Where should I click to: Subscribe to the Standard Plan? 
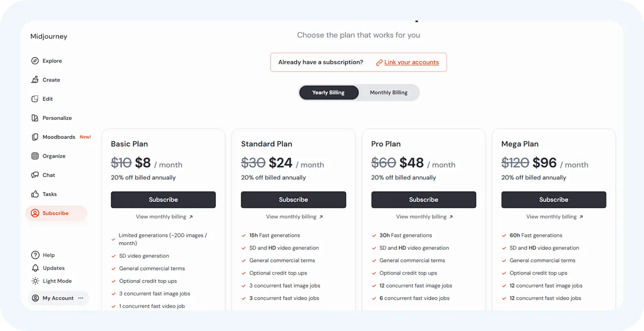pos(293,200)
